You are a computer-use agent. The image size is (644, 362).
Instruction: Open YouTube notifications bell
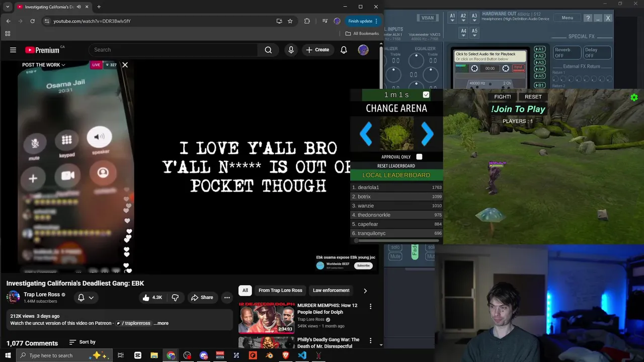click(344, 50)
